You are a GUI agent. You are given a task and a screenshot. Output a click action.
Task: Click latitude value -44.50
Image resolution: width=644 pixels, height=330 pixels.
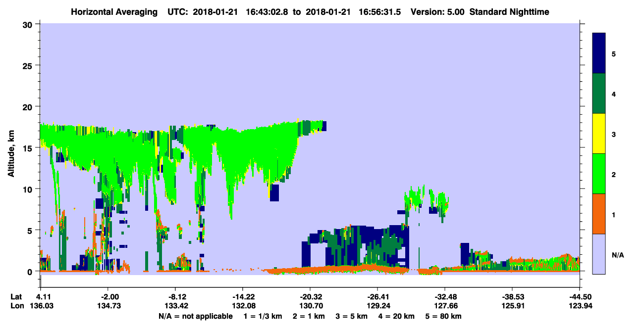(581, 296)
